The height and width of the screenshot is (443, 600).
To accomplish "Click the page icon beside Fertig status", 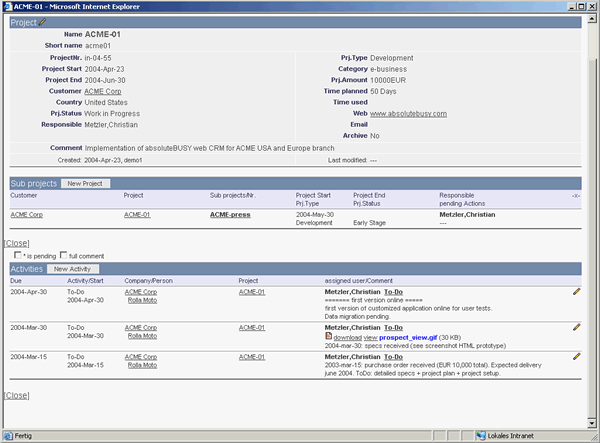I will pyautogui.click(x=8, y=435).
